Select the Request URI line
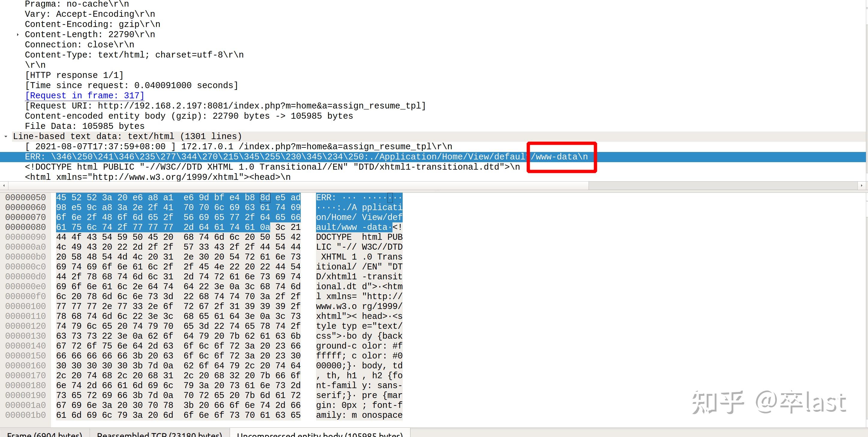The image size is (868, 437). pyautogui.click(x=225, y=106)
